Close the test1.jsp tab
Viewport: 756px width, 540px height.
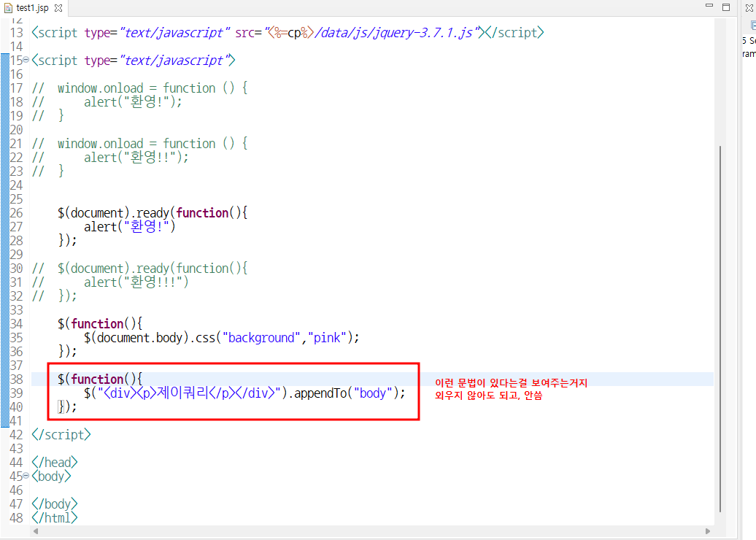58,8
